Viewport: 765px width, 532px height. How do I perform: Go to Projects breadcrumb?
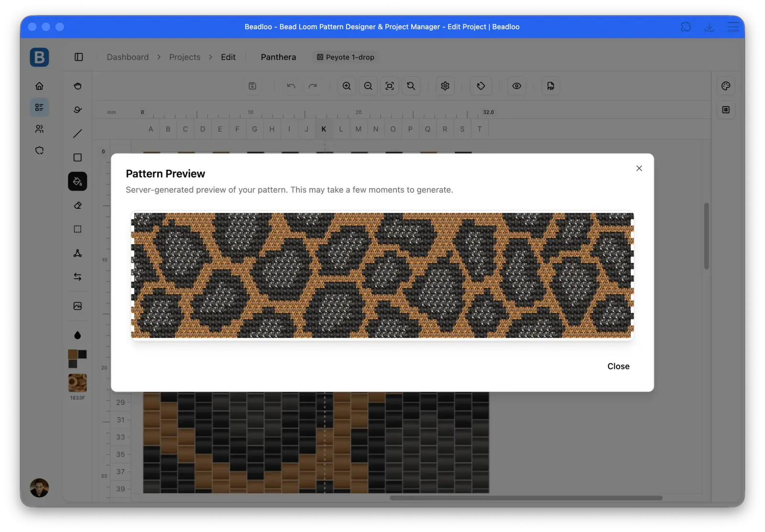[x=185, y=57]
